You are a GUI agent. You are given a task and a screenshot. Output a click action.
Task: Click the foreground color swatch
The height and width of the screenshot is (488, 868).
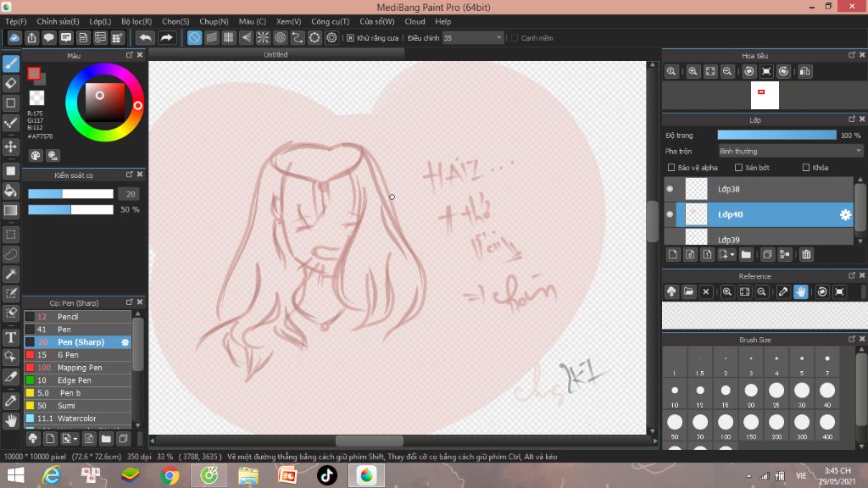click(x=34, y=73)
